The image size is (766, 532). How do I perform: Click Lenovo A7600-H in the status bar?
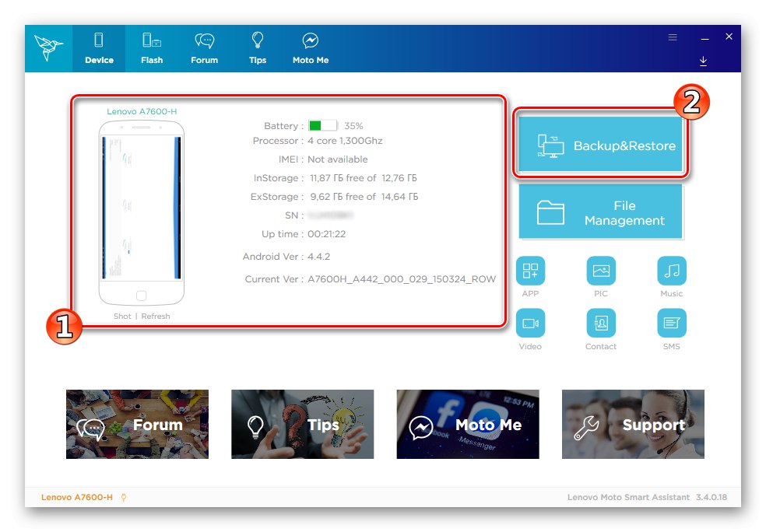click(77, 497)
